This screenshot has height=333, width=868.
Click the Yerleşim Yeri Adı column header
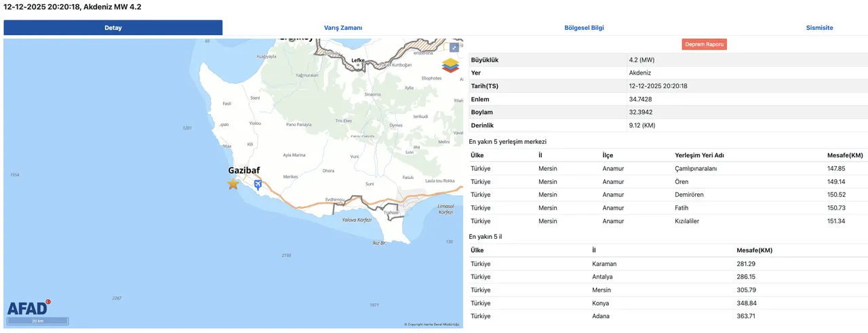704,155
